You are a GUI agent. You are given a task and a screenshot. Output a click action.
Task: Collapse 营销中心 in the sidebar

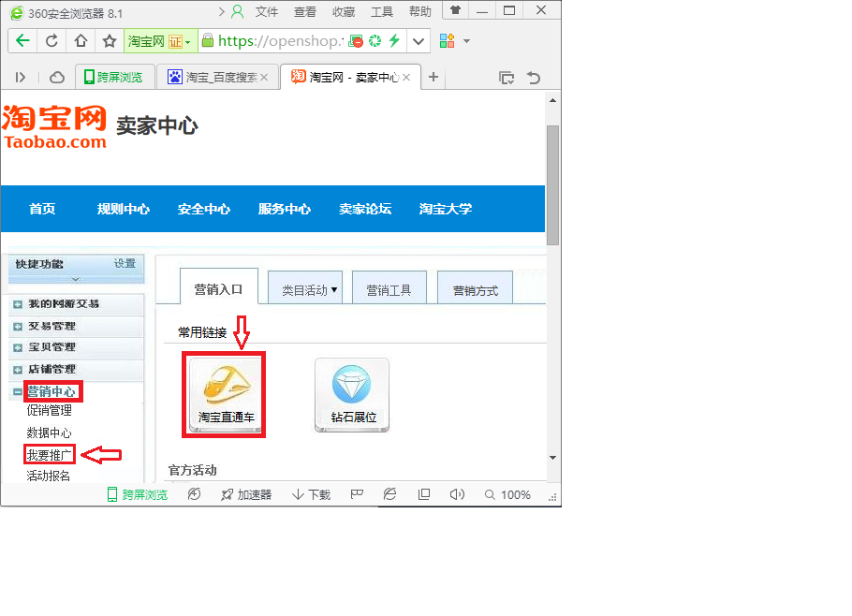19,391
